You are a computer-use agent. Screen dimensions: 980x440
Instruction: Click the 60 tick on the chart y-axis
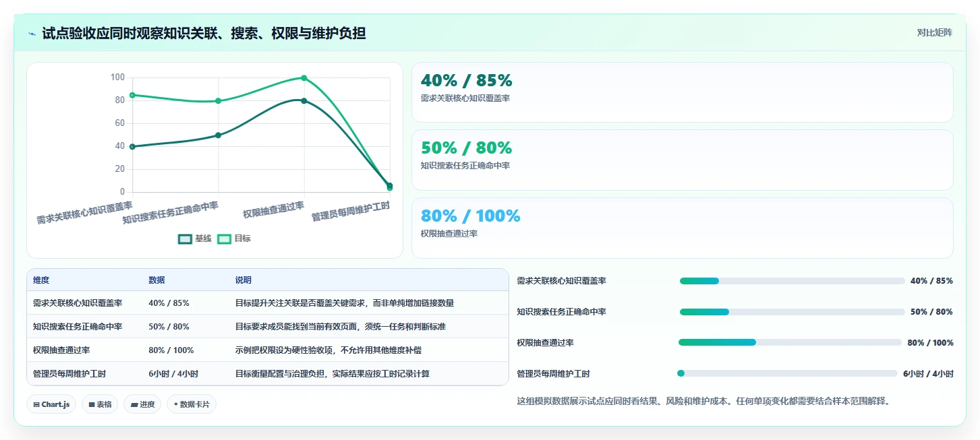tap(120, 123)
